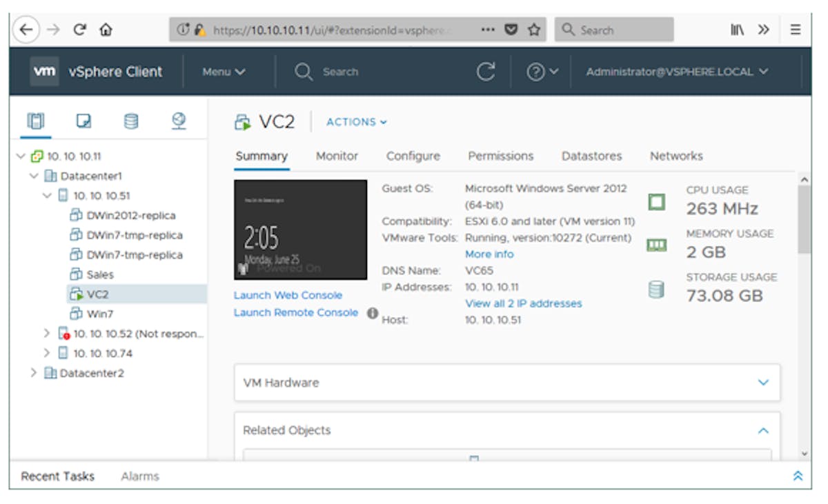
Task: Click the VC2 console preview thumbnail
Action: click(x=300, y=230)
